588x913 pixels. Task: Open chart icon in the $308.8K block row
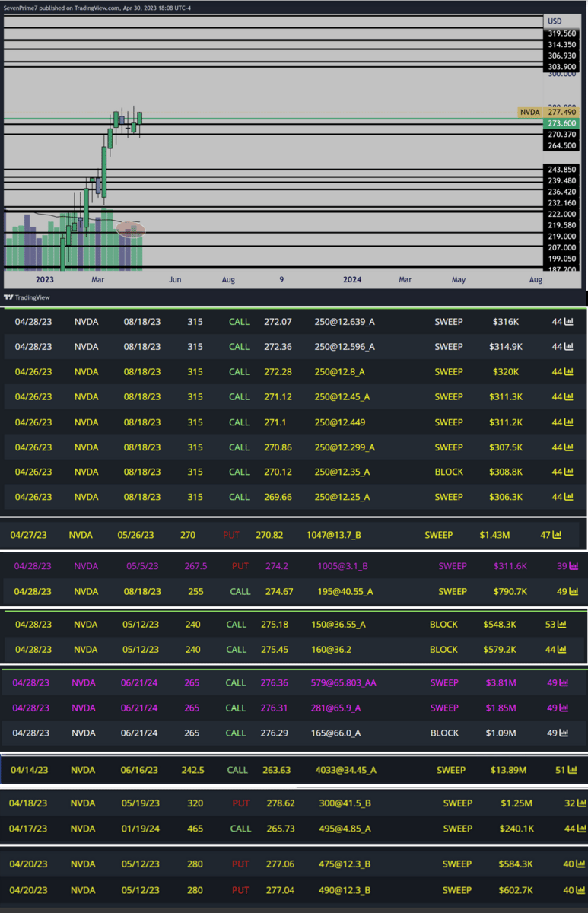click(x=569, y=472)
